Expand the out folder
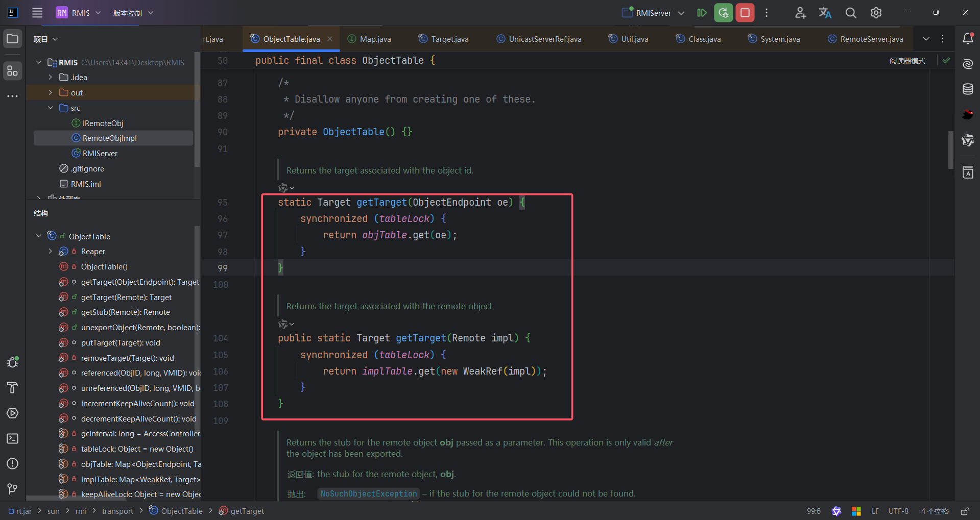 [x=50, y=92]
